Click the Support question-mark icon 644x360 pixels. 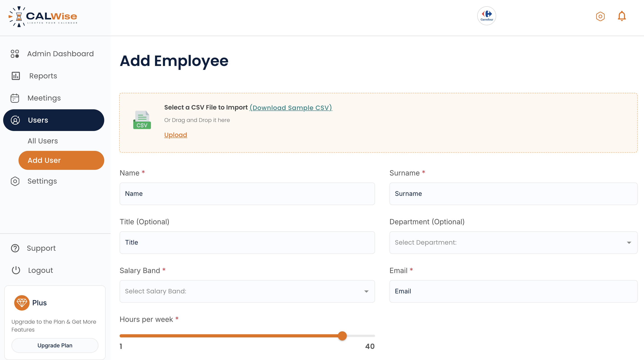click(15, 248)
